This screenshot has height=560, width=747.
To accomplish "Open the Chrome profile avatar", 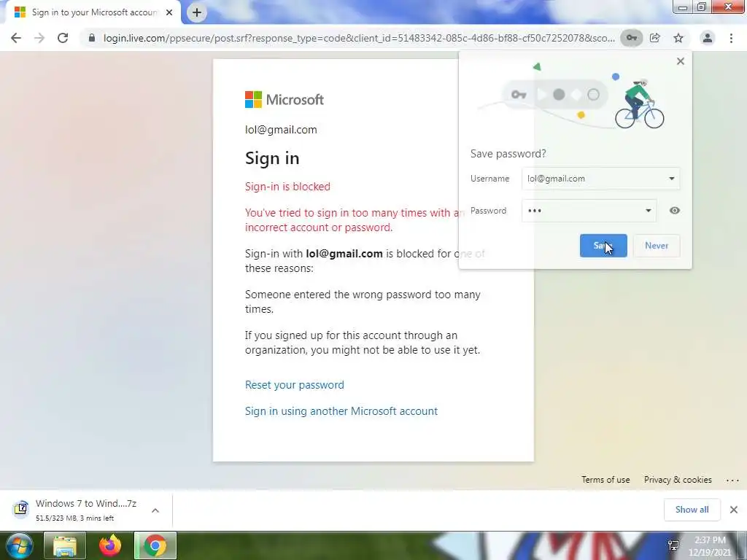I will pyautogui.click(x=708, y=38).
